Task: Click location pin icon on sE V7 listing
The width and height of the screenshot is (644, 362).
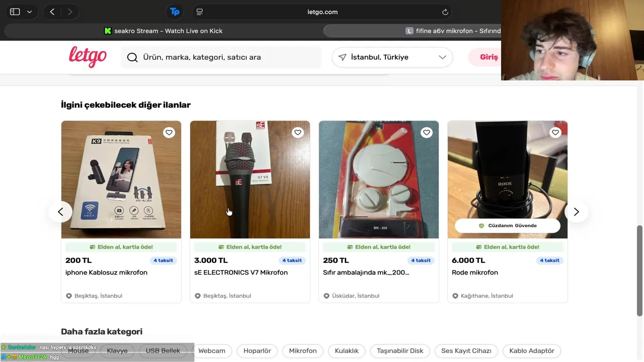Action: (198, 296)
